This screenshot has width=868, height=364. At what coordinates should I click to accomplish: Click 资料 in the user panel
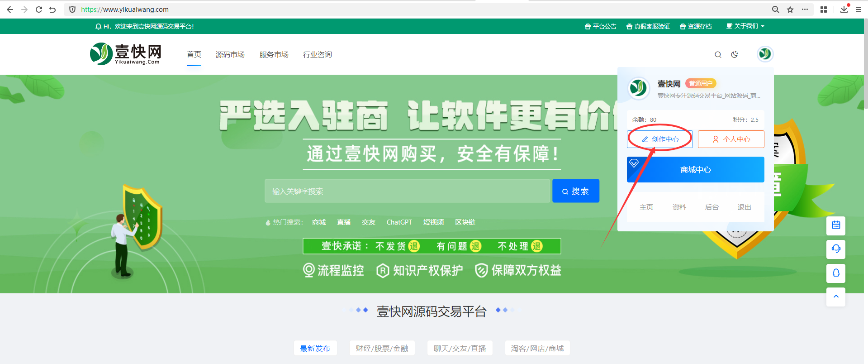pos(679,207)
